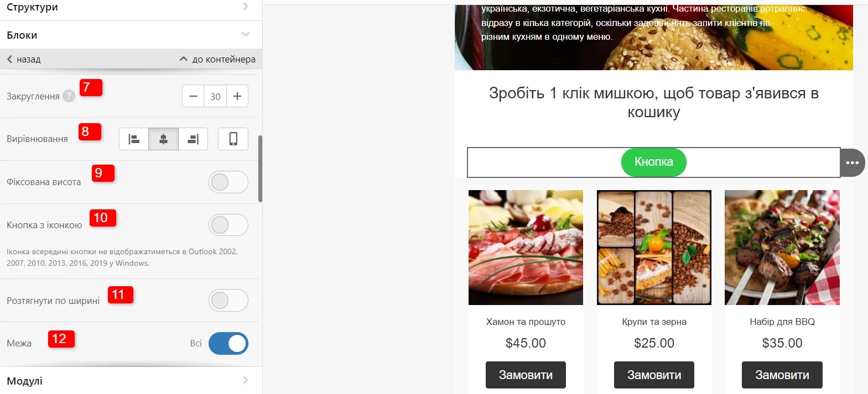This screenshot has width=868, height=394.
Task: Open the three-dots block options menu
Action: pos(853,162)
